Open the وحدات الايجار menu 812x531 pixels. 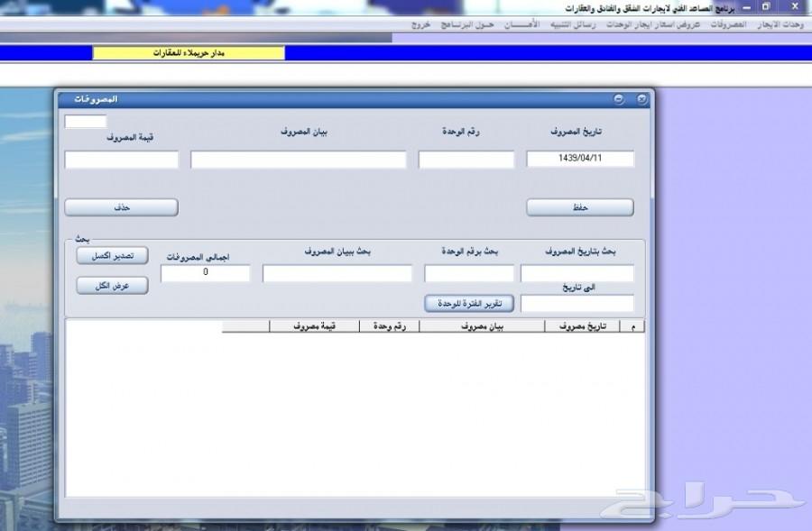(x=780, y=25)
